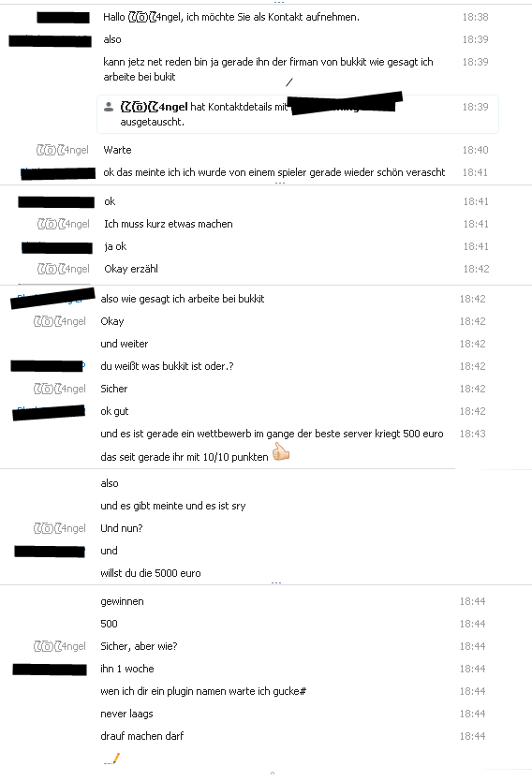This screenshot has height=781, width=532.
Task: Select sender name beside 'Okay erzähl'
Action: click(64, 269)
